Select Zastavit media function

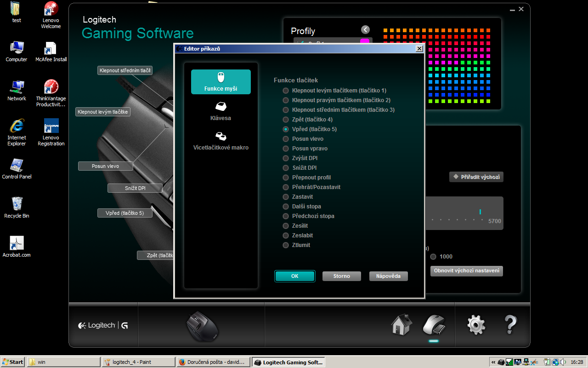(298, 197)
